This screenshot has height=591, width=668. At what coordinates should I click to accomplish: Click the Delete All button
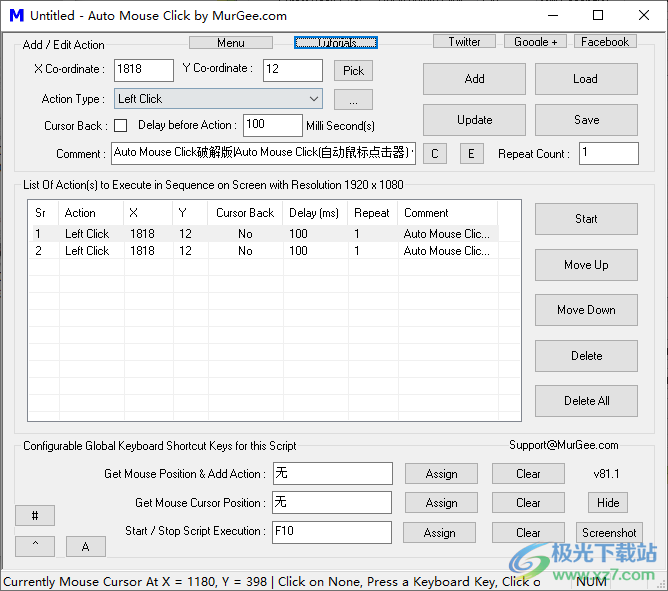(x=586, y=401)
